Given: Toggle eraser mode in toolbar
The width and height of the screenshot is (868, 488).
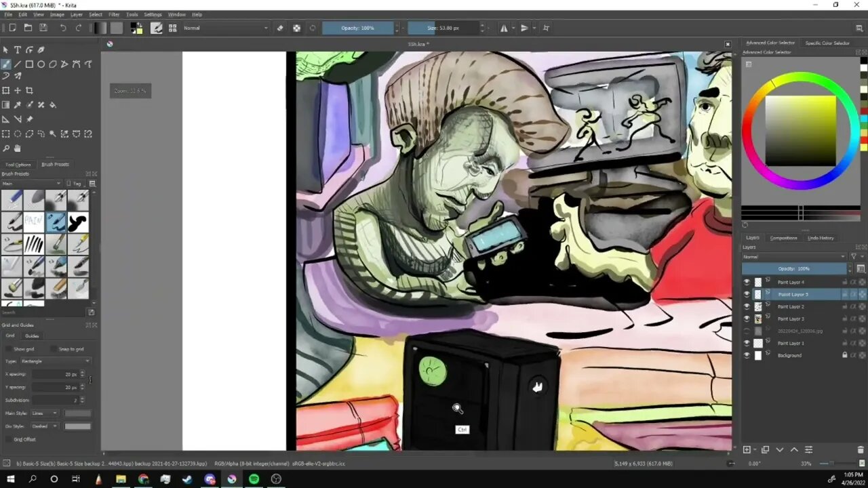Looking at the screenshot, I should [x=280, y=28].
